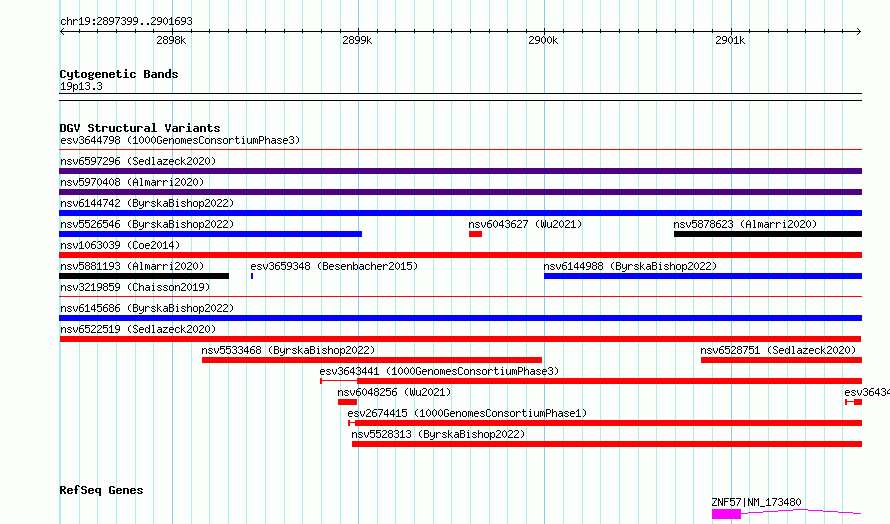This screenshot has height=524, width=890.
Task: Click the esv3643441 red variant bar
Action: tap(591, 381)
